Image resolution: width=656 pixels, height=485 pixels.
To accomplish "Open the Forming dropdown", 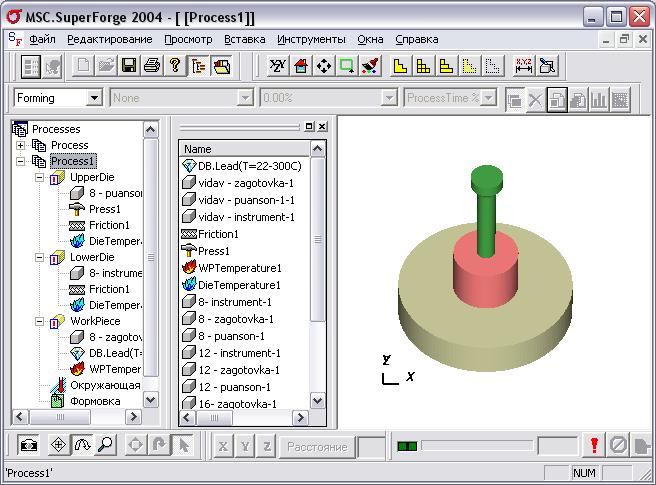I will tap(95, 98).
